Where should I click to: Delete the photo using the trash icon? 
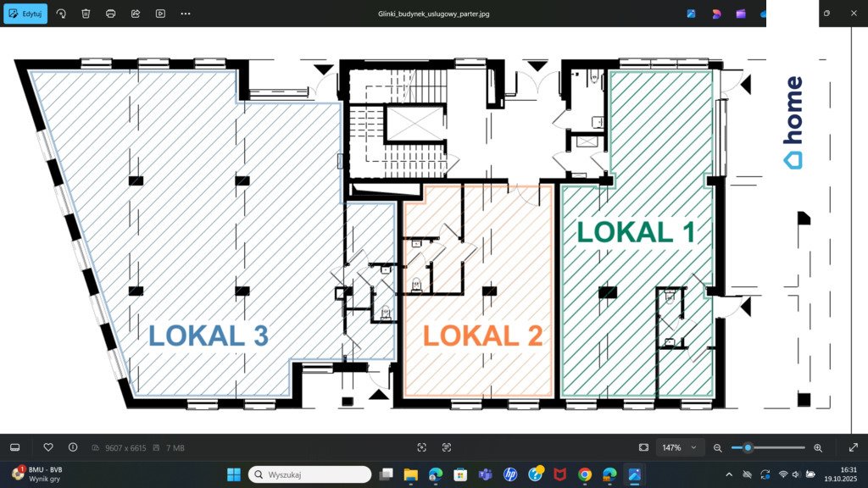click(86, 14)
